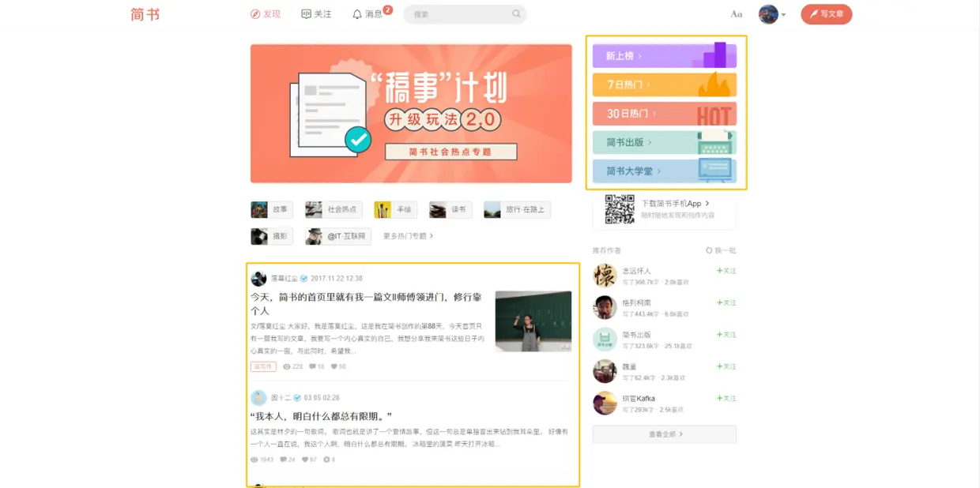
Task: Open the Aa reading style settings
Action: 737,14
